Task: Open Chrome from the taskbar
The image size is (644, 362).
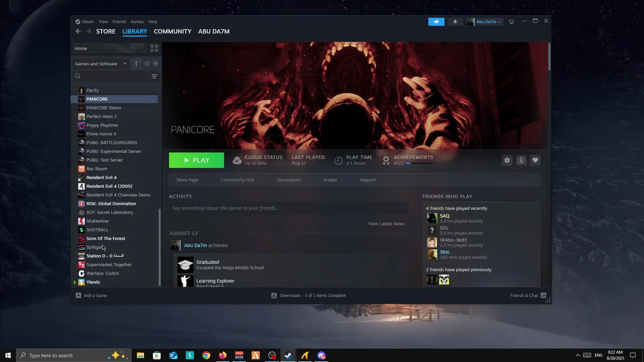Action: [x=206, y=355]
